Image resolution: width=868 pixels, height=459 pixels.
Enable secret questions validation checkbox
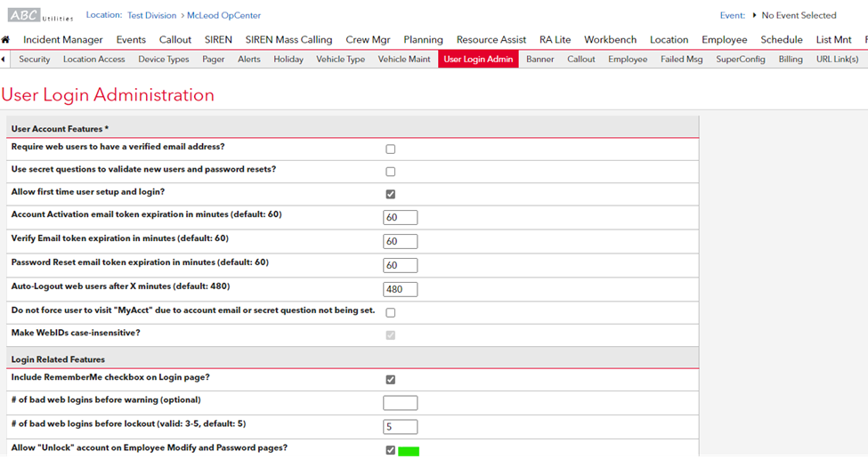(x=390, y=172)
